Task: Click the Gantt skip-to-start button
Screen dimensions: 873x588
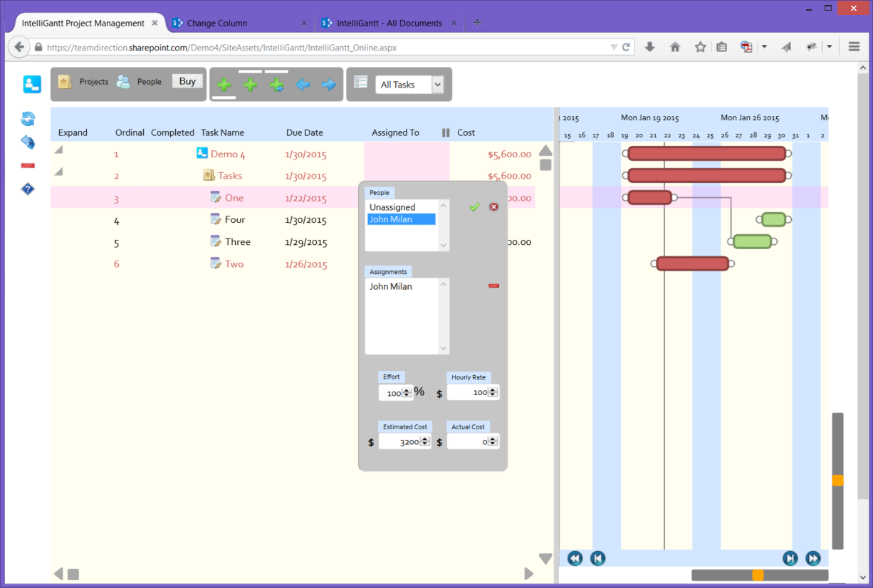Action: (598, 559)
